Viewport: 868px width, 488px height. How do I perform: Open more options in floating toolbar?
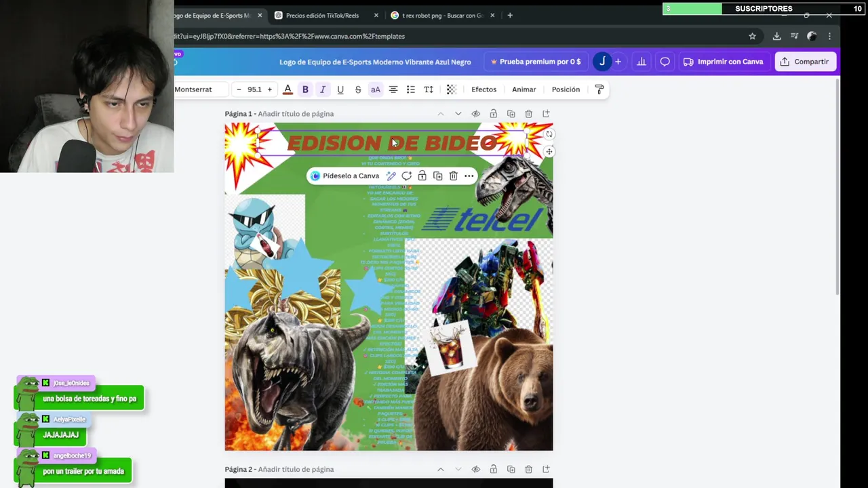pos(469,176)
